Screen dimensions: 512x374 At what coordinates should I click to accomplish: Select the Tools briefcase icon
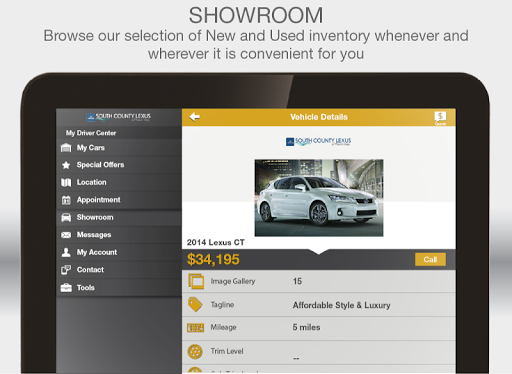[x=66, y=287]
